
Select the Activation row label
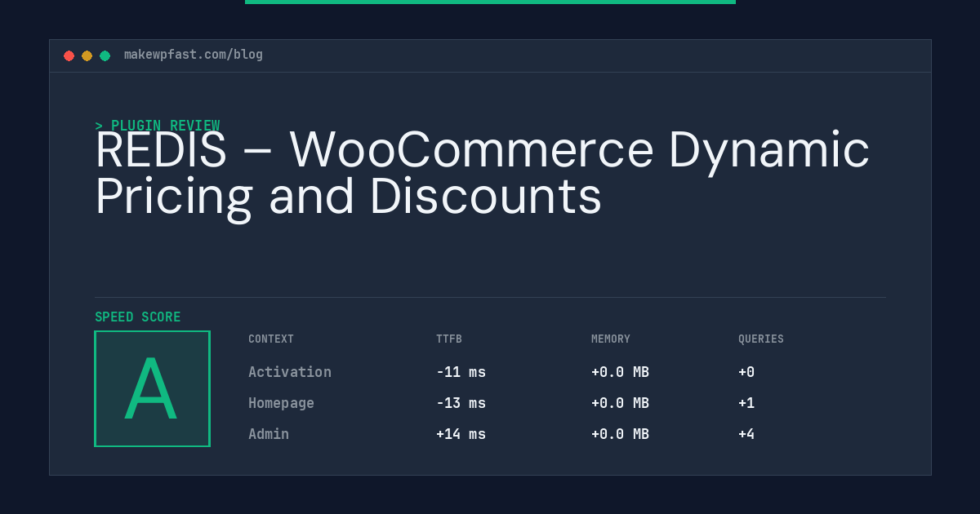290,372
